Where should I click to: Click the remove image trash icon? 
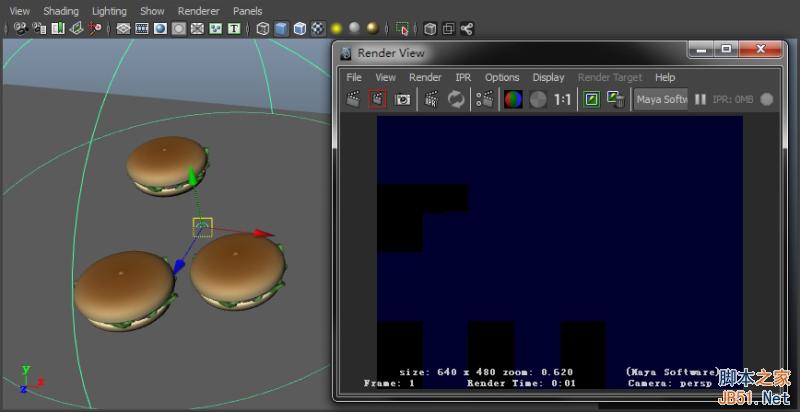(616, 99)
